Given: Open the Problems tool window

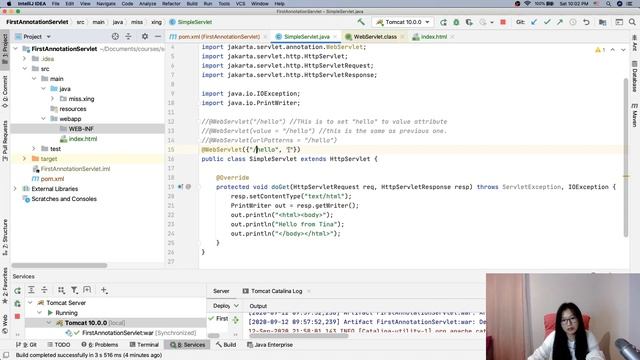Looking at the screenshot, I should coord(100,345).
